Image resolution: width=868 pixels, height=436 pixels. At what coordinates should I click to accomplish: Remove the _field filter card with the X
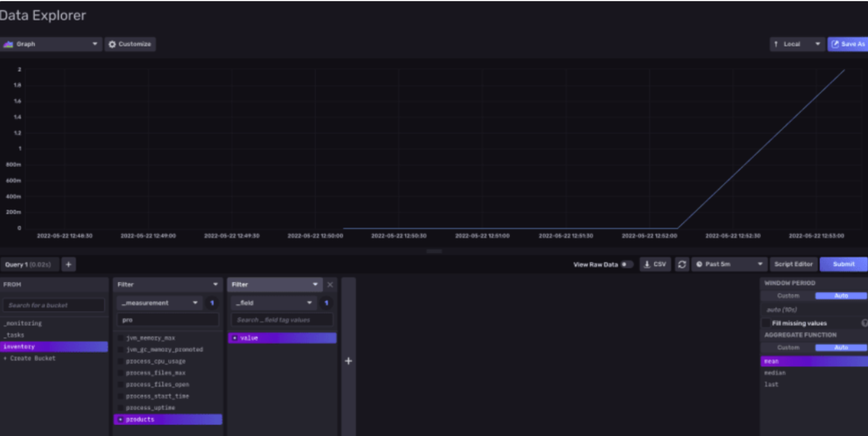pyautogui.click(x=330, y=284)
